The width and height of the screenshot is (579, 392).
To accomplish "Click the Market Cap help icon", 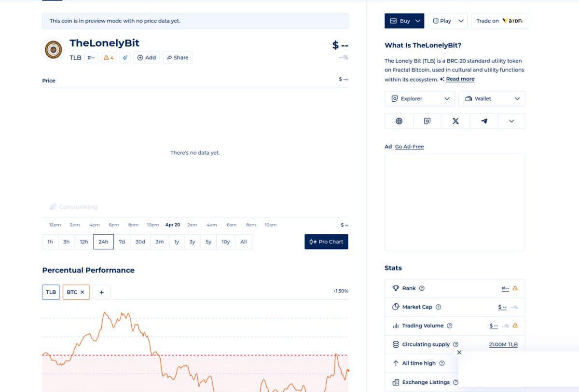I will tap(438, 307).
